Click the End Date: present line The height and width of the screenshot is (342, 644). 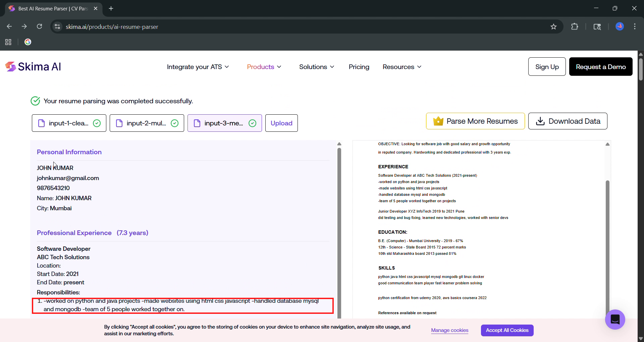coord(60,282)
